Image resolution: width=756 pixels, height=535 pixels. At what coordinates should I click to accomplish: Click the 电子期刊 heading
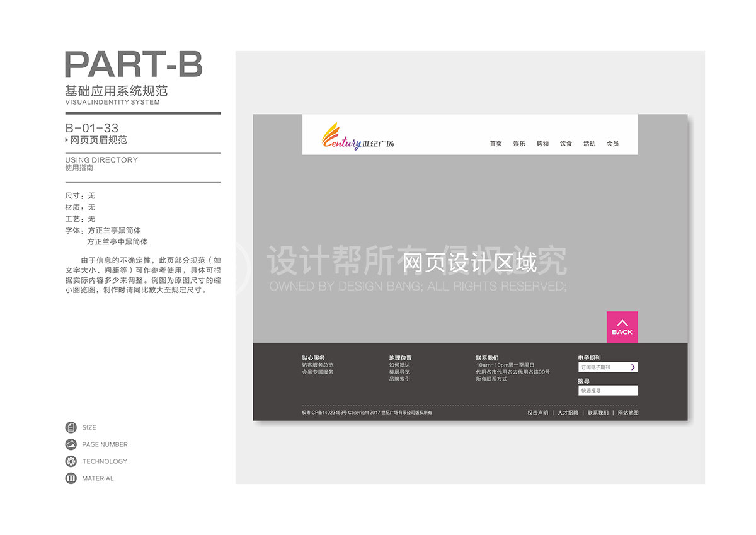click(589, 358)
